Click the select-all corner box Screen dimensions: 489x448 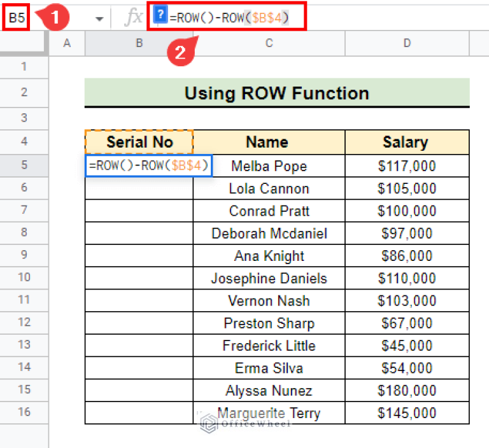(x=24, y=43)
